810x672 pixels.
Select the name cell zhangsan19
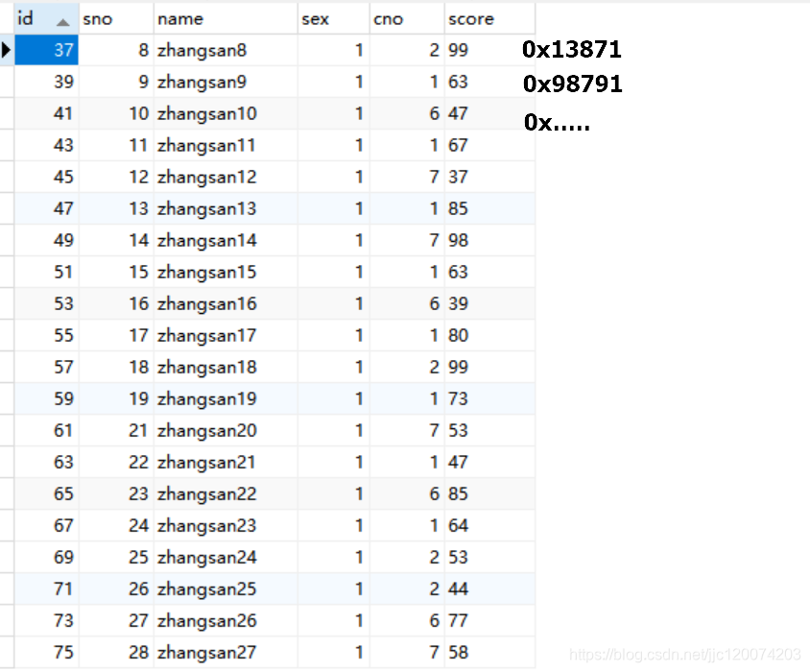tap(226, 398)
